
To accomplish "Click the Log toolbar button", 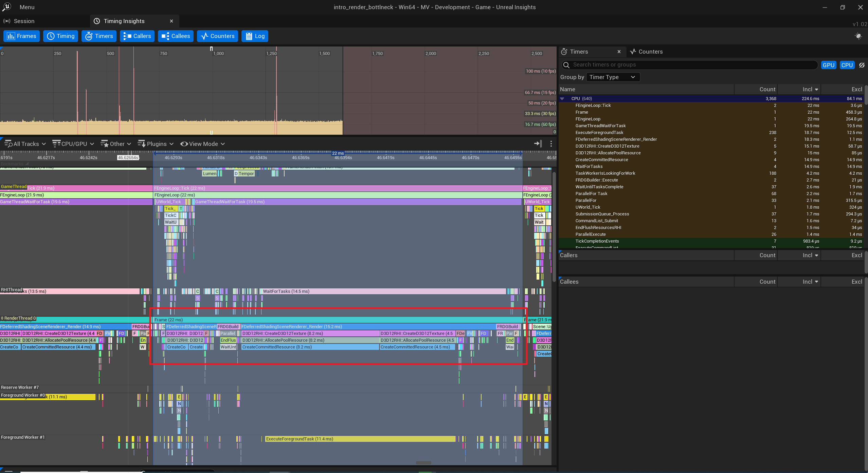I will coord(255,36).
